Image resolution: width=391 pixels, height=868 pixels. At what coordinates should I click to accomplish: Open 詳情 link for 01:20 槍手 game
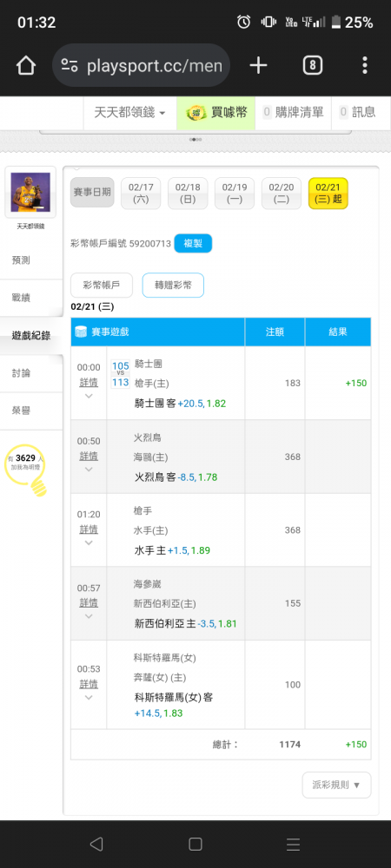point(89,529)
